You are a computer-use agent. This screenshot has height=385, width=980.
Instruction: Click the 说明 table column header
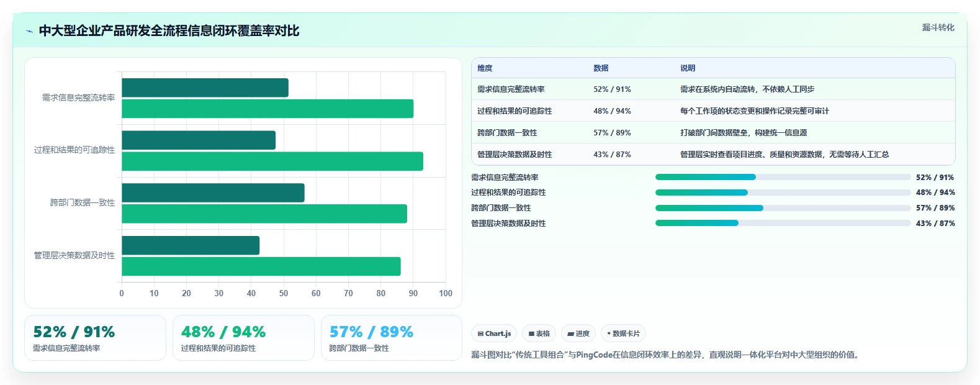click(x=688, y=68)
